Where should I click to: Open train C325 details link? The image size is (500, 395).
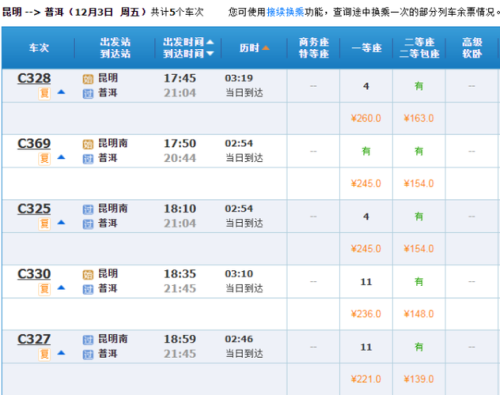[34, 209]
